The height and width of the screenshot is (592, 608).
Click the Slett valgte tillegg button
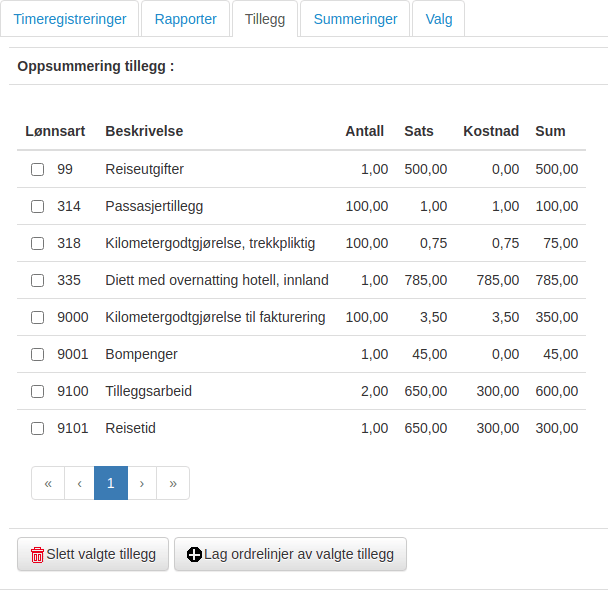[93, 554]
